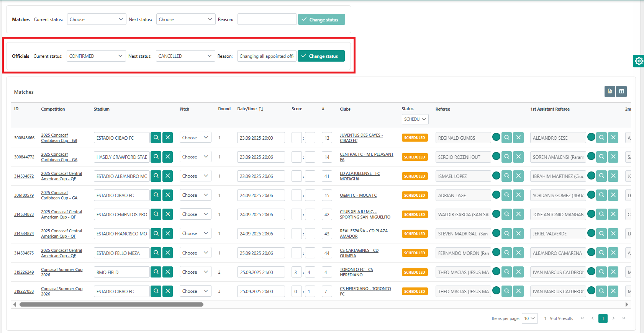Screen dimensions: 644x333
Task: Expand the Status column filter dropdown
Action: coord(415,119)
